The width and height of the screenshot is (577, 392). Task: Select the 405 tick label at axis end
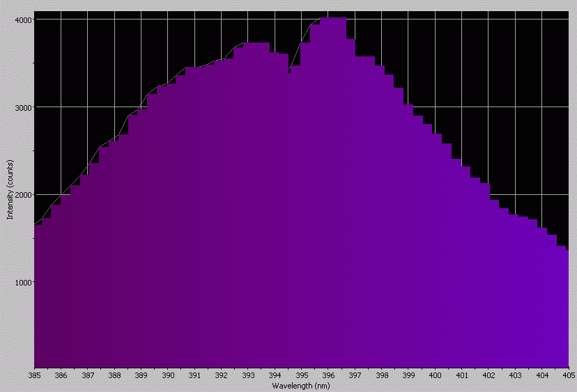[x=568, y=375]
